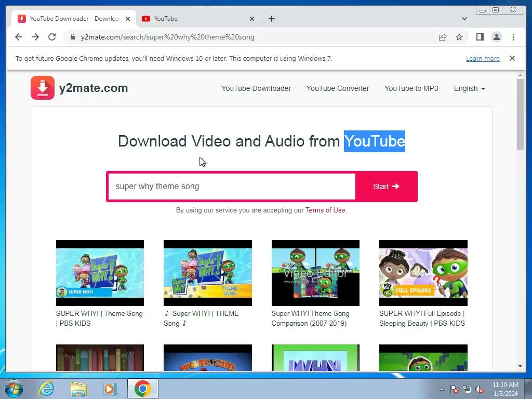Click the muted volume tray icon
The image size is (532, 399).
pyautogui.click(x=480, y=389)
